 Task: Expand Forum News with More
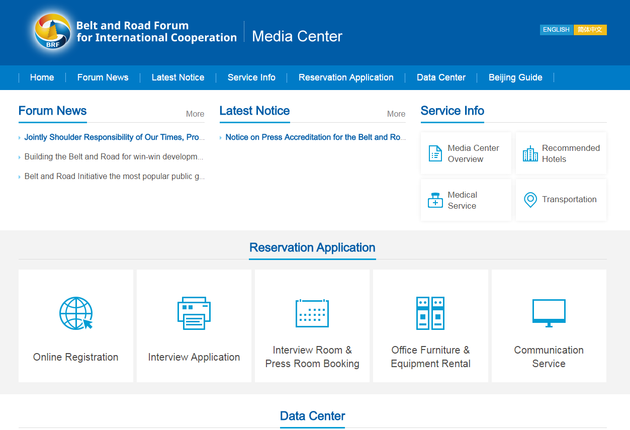coord(194,114)
